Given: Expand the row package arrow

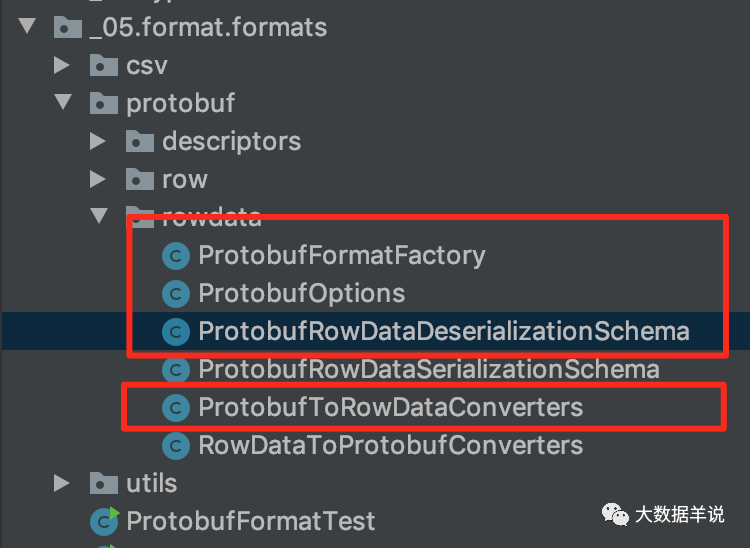Looking at the screenshot, I should coord(98,179).
